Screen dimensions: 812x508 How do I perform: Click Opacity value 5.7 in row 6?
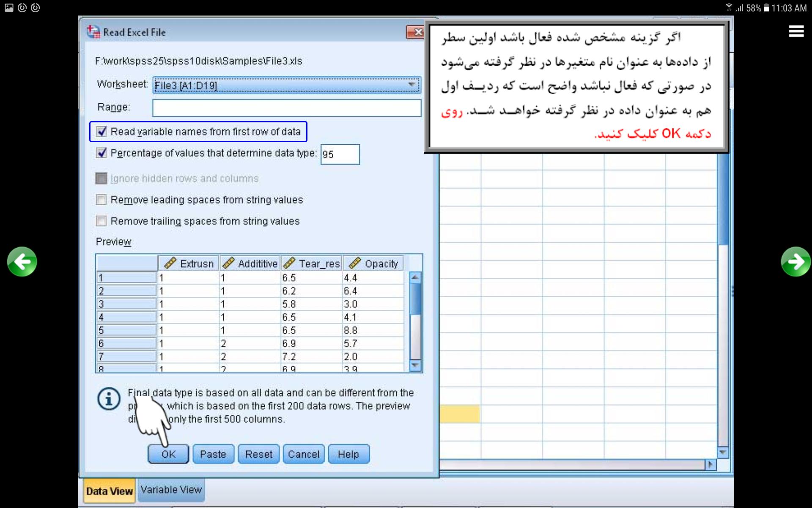[x=373, y=343]
